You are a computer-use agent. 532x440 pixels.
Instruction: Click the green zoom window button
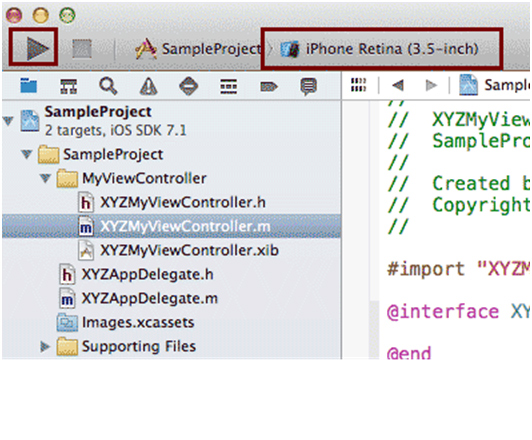(67, 16)
